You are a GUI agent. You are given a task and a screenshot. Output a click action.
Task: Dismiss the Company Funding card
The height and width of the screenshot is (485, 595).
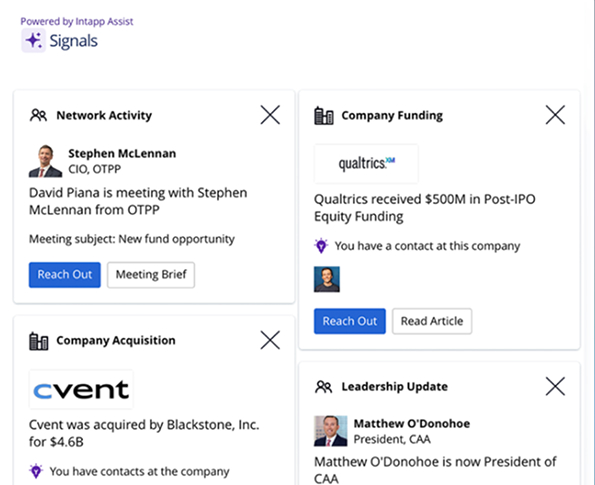tap(555, 115)
